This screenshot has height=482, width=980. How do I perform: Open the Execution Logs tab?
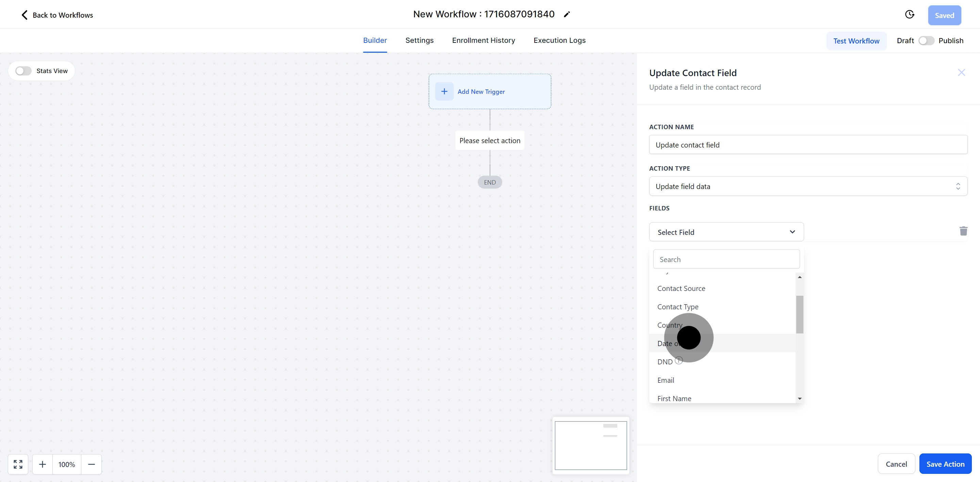coord(559,40)
